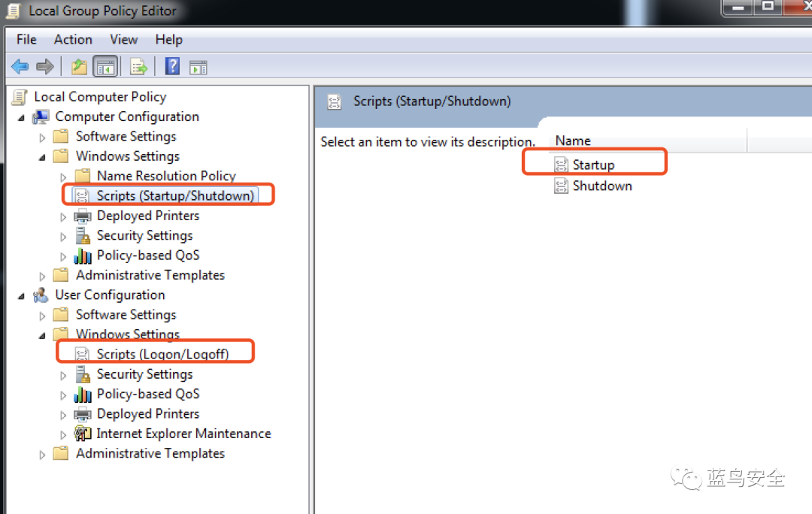Select the Computer Configuration label
The width and height of the screenshot is (812, 514).
(x=127, y=116)
